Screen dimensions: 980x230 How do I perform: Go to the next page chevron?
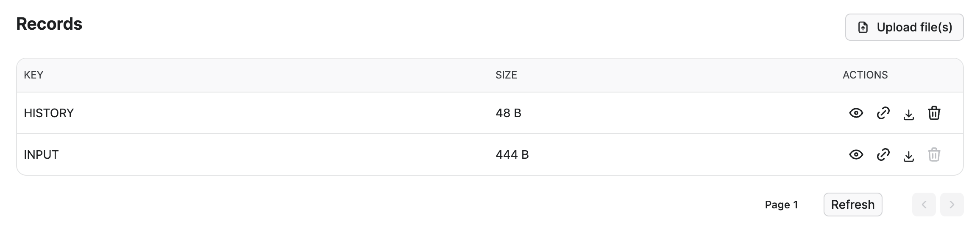click(952, 205)
